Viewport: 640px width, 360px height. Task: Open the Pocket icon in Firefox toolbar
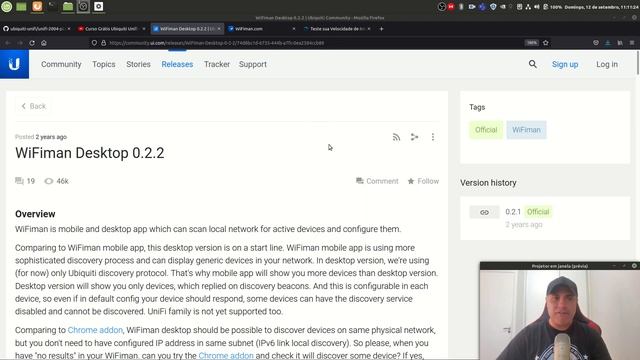click(x=596, y=43)
